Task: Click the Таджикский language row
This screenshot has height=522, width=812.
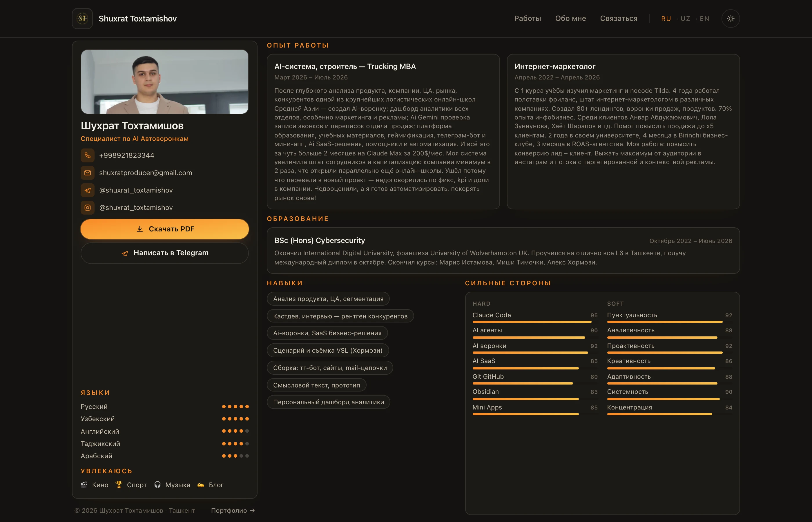Action: point(165,444)
